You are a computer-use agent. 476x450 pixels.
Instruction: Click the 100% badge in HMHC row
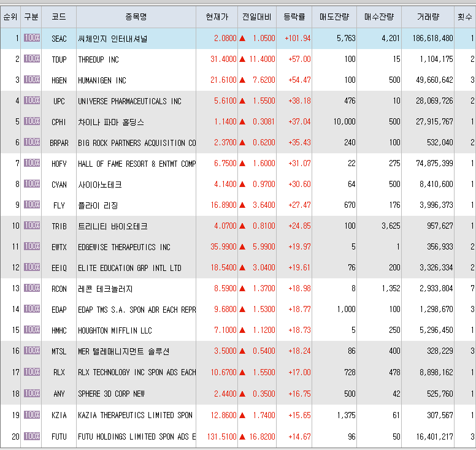click(x=32, y=329)
